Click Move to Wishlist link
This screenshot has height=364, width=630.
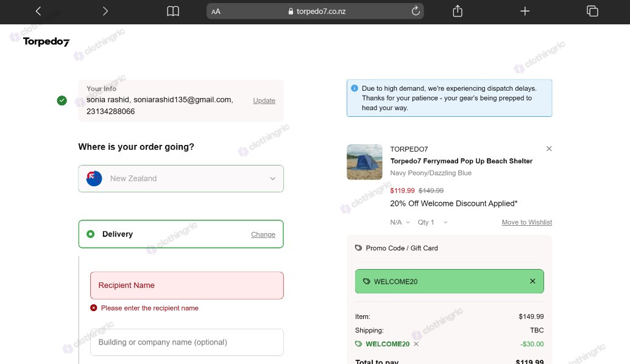pos(527,222)
